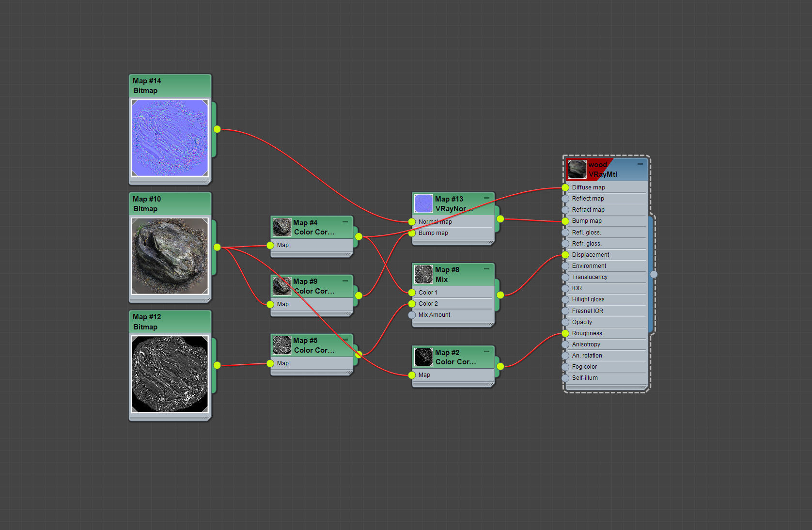
Task: Click the Bump map input socket on Map #13
Action: coord(412,233)
